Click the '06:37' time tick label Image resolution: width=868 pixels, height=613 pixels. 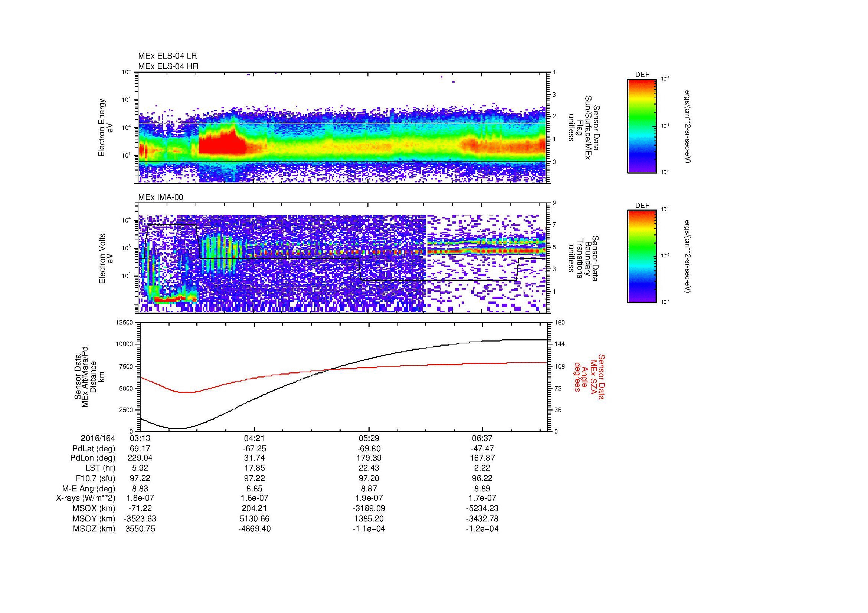482,438
